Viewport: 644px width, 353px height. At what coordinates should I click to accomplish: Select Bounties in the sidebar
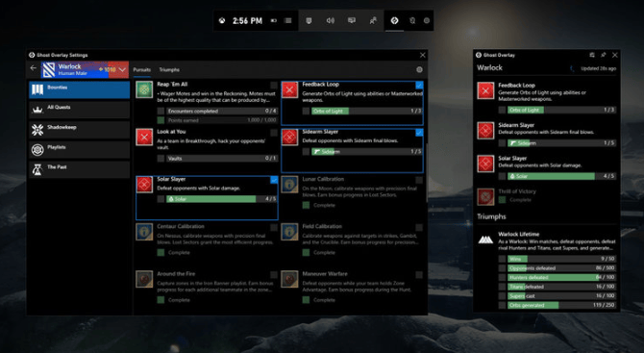pos(79,89)
